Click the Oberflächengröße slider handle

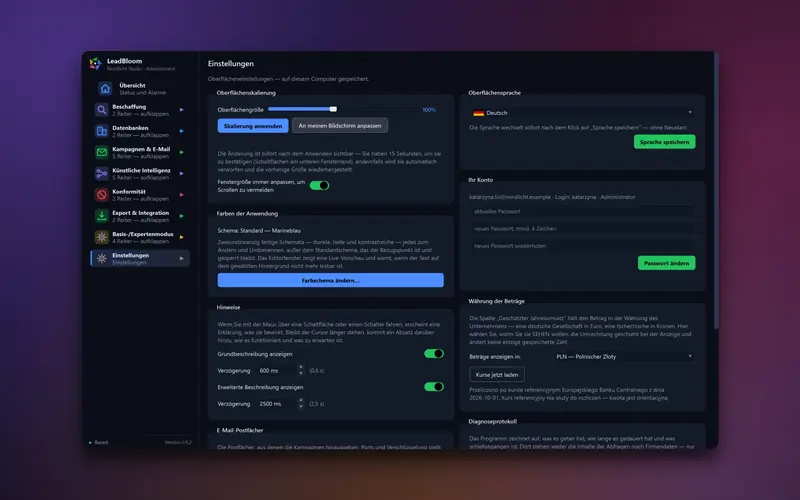pos(333,109)
